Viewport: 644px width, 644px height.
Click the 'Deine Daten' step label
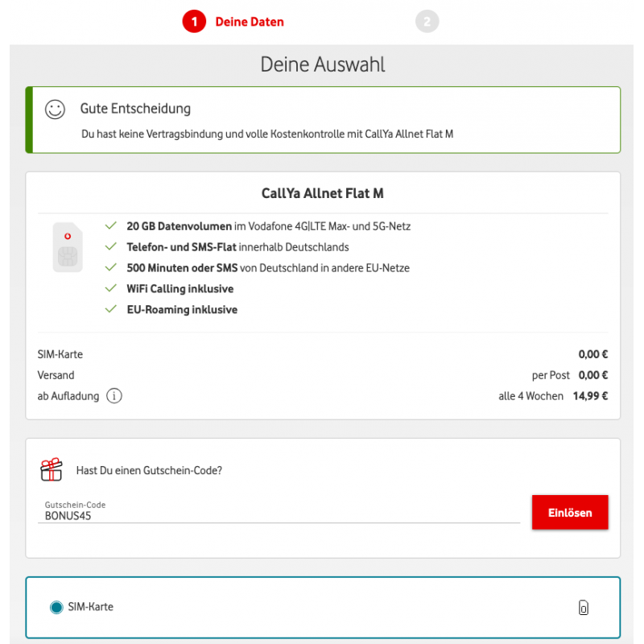pos(250,22)
